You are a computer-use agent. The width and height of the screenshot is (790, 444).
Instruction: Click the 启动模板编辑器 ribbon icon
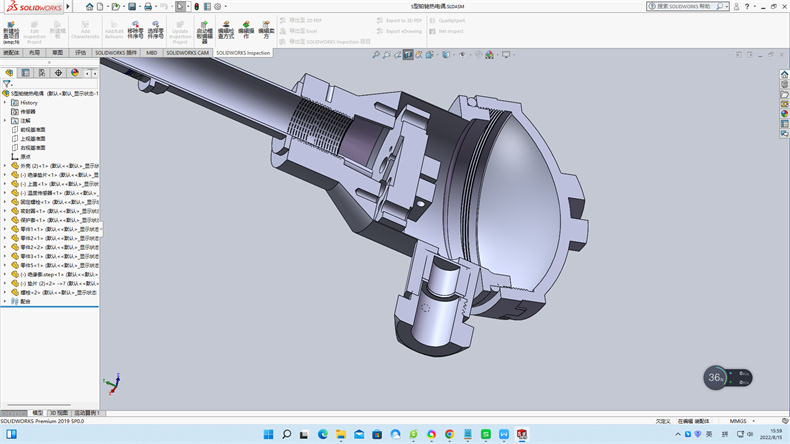pyautogui.click(x=204, y=27)
